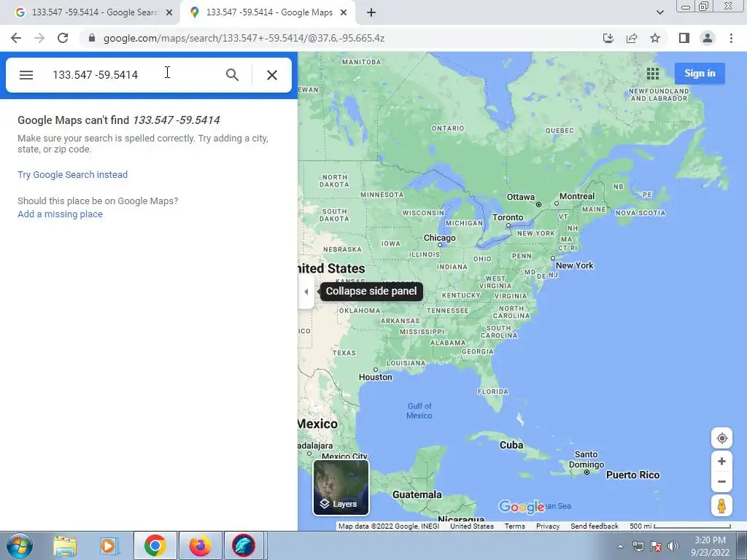Screen dimensions: 747x560
Task: Click the Gulf of Mexico label
Action: [x=419, y=411]
